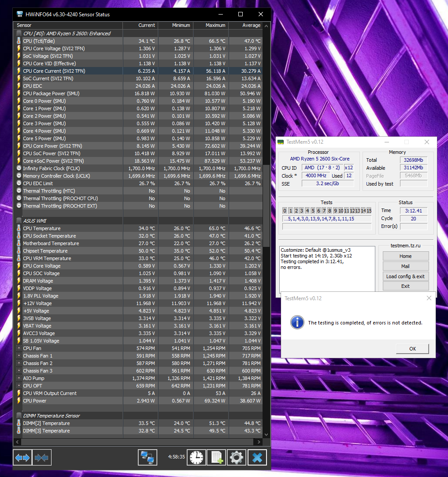Viewport: 448px width, 477px height.
Task: Click the Time field showing 3:12.41
Action: pyautogui.click(x=413, y=211)
